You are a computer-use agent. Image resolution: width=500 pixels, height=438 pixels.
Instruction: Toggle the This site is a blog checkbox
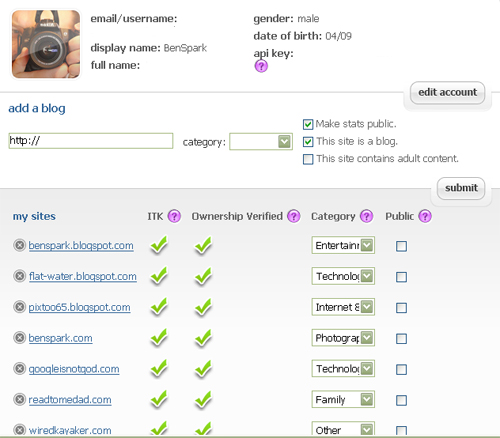pos(308,142)
